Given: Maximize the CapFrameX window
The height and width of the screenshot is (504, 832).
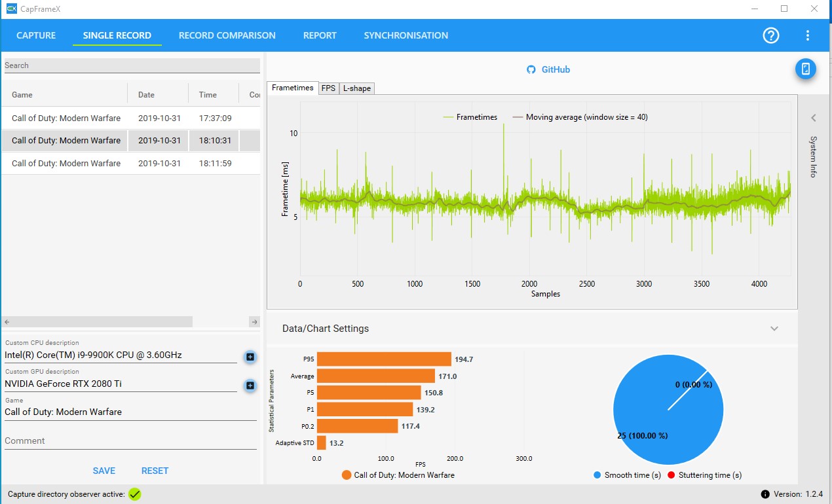Looking at the screenshot, I should coord(784,9).
